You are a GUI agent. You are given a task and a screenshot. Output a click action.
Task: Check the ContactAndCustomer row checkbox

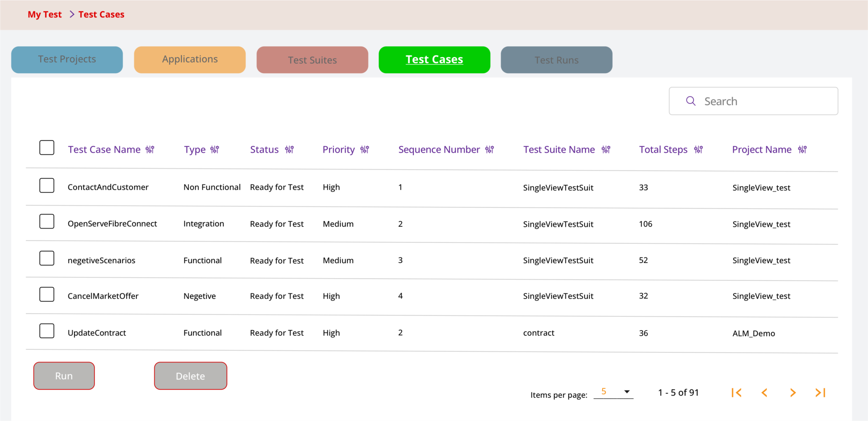pos(47,186)
